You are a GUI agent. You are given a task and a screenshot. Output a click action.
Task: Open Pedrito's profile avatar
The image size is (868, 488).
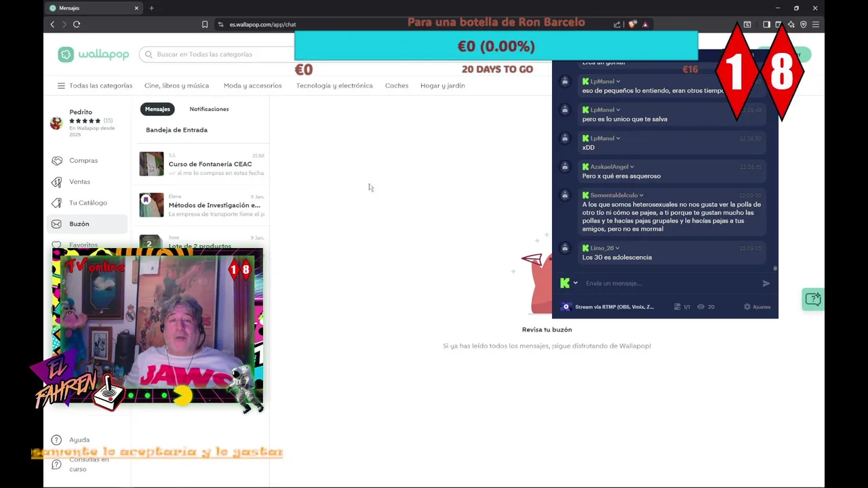click(56, 123)
